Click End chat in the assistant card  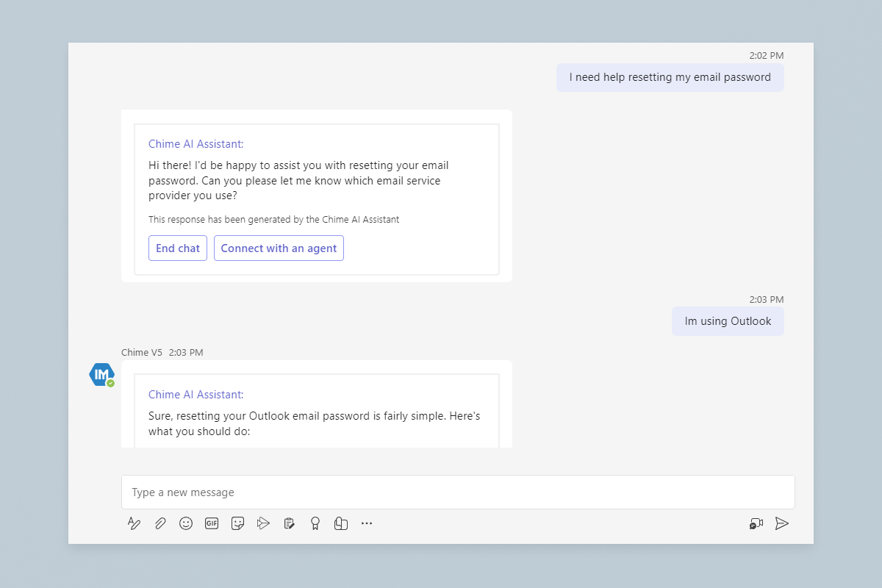click(x=177, y=248)
